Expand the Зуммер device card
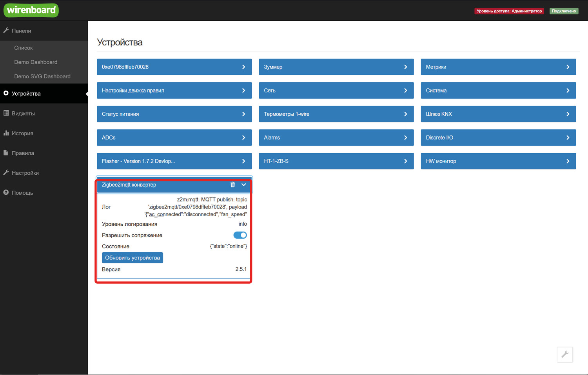The height and width of the screenshot is (375, 588). point(336,67)
